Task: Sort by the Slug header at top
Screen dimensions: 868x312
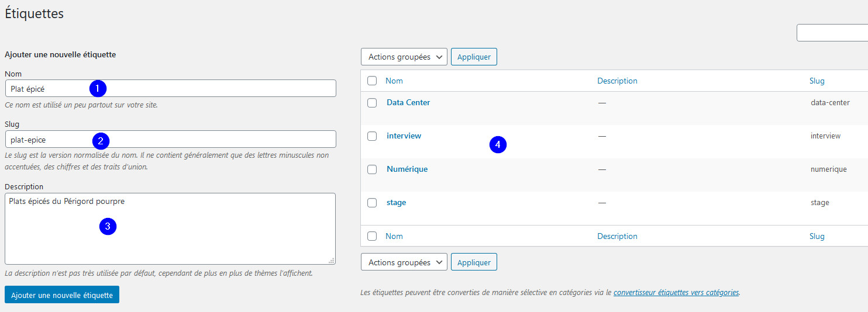Action: [817, 81]
